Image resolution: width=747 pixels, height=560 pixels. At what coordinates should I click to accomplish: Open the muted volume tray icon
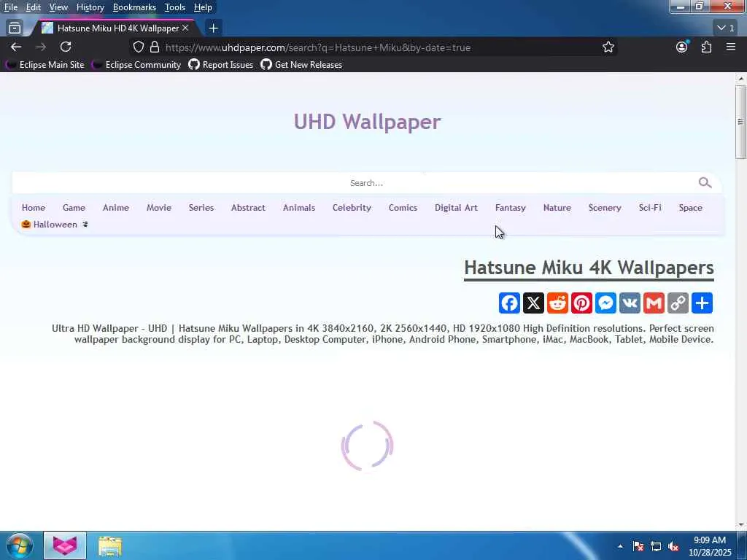click(x=673, y=546)
